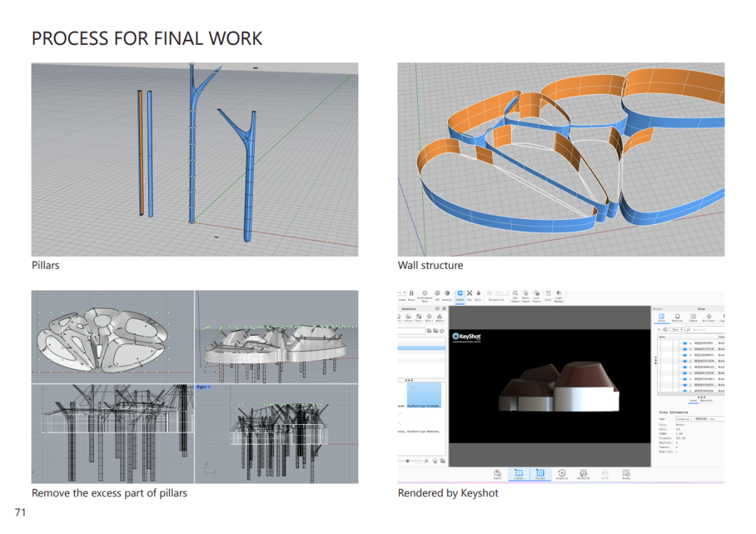Select the Dolly camera tool
Viewport: 756px width, 534px height.
click(x=479, y=294)
